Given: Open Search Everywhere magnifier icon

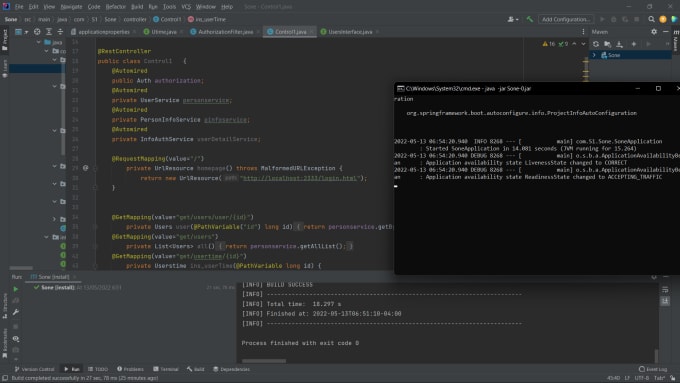Looking at the screenshot, I should point(651,19).
